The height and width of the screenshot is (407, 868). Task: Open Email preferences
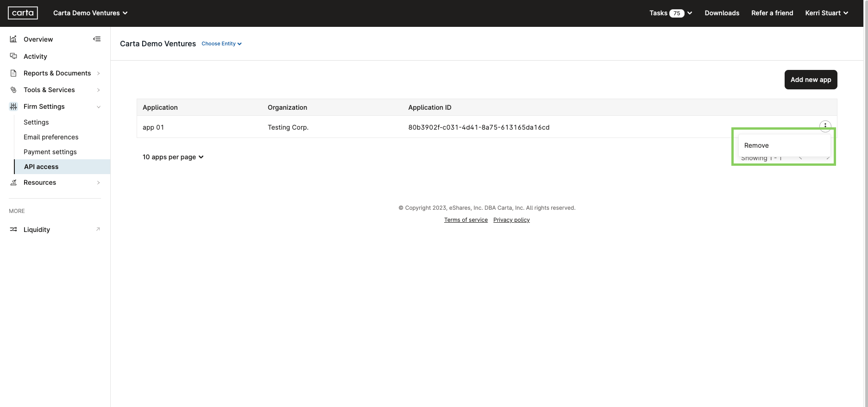tap(51, 137)
